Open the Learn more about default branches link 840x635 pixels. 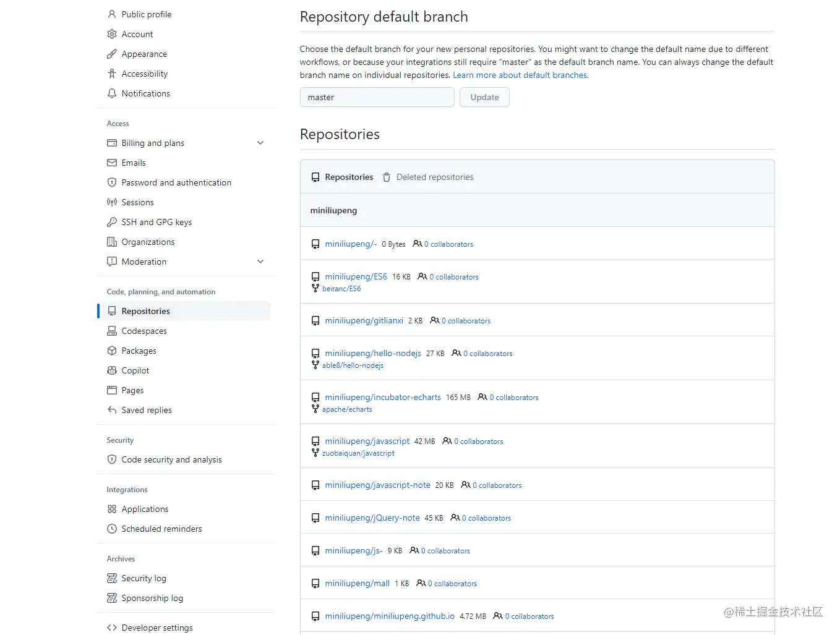[x=520, y=75]
